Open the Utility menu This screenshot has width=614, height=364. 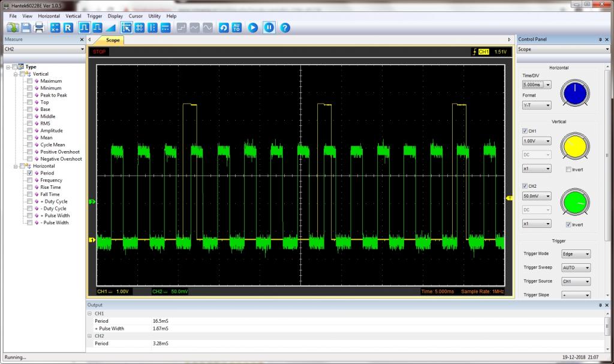155,16
